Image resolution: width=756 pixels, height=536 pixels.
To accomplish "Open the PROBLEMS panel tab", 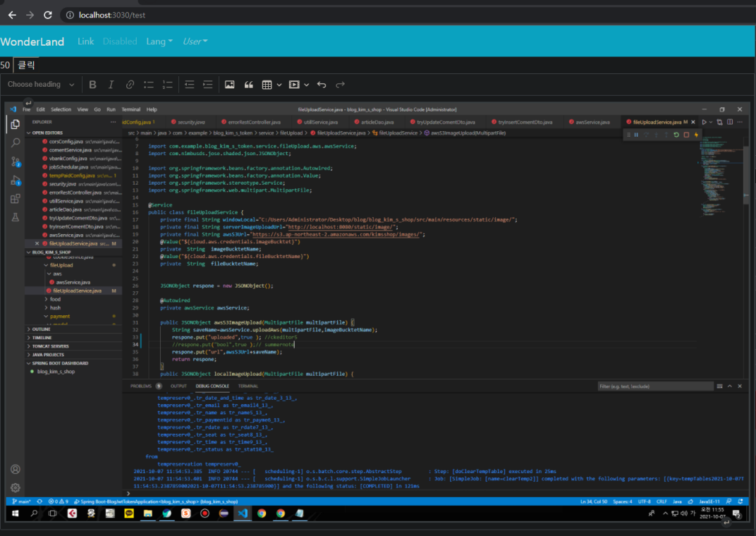I will (141, 386).
